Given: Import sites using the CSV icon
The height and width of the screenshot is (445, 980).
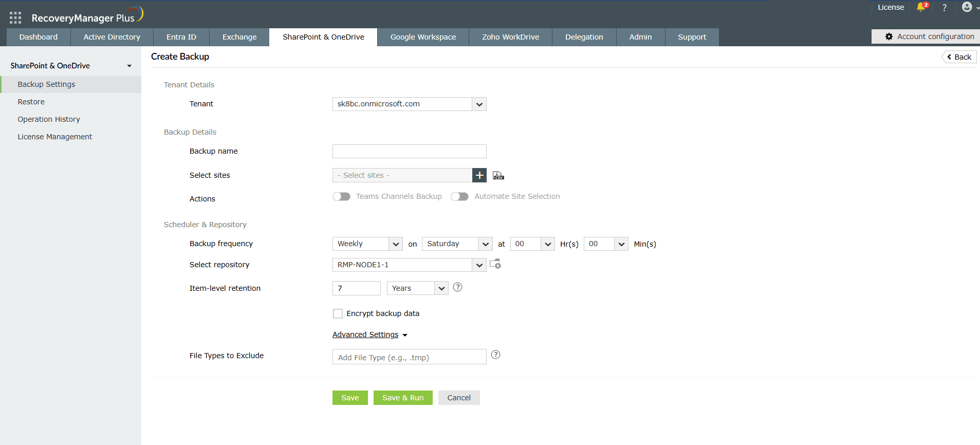Looking at the screenshot, I should point(498,176).
